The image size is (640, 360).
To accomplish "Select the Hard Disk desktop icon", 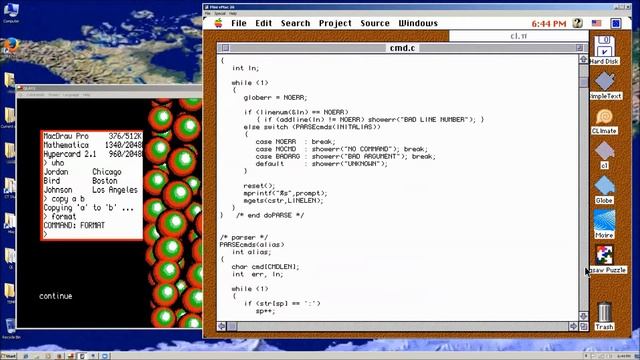I will [604, 50].
